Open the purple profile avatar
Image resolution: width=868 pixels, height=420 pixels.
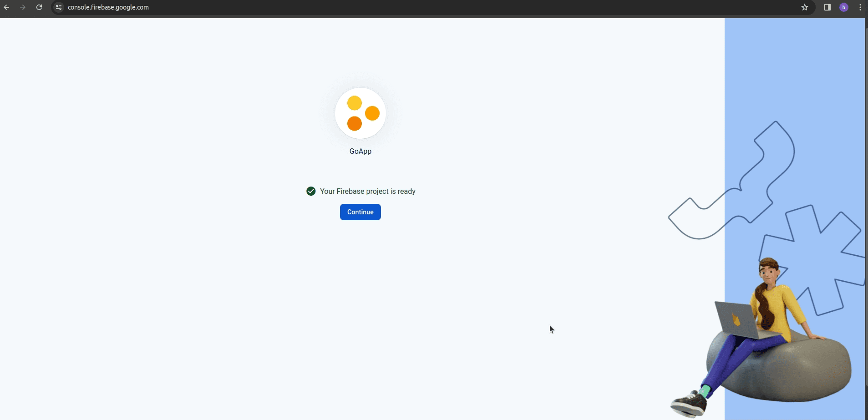(x=843, y=7)
